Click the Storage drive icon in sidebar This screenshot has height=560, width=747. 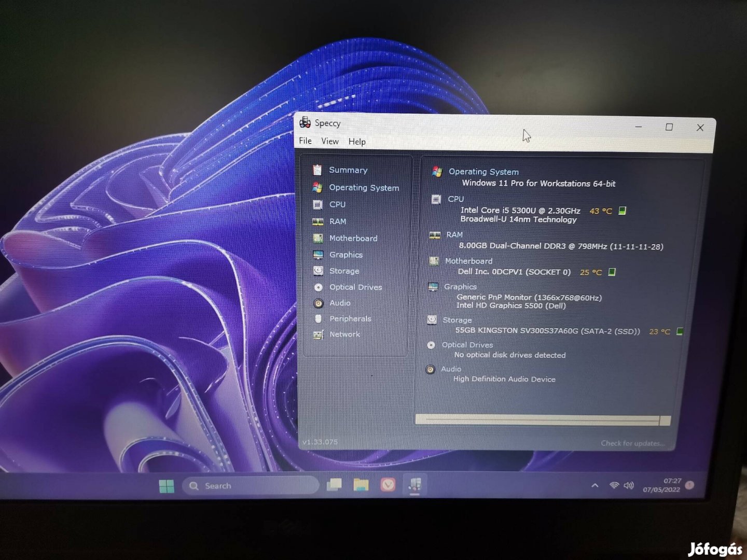(319, 271)
